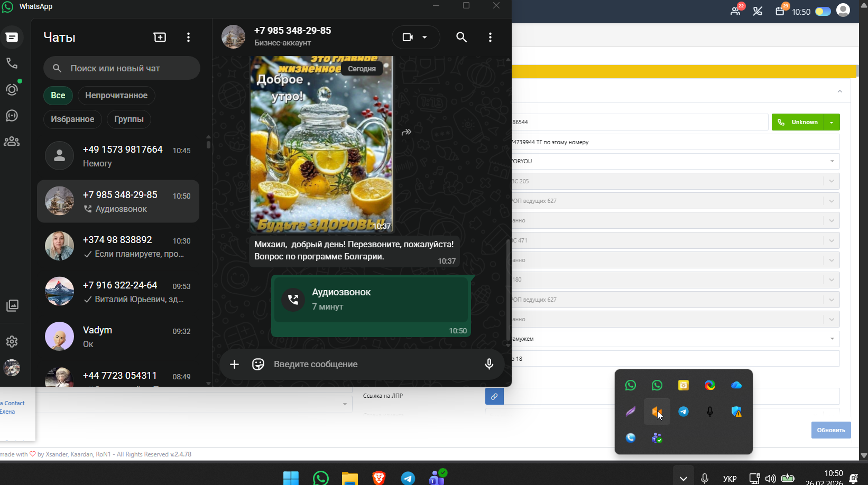Image resolution: width=868 pixels, height=485 pixels.
Task: Toggle the light/dark theme switch in CRM header
Action: [823, 12]
